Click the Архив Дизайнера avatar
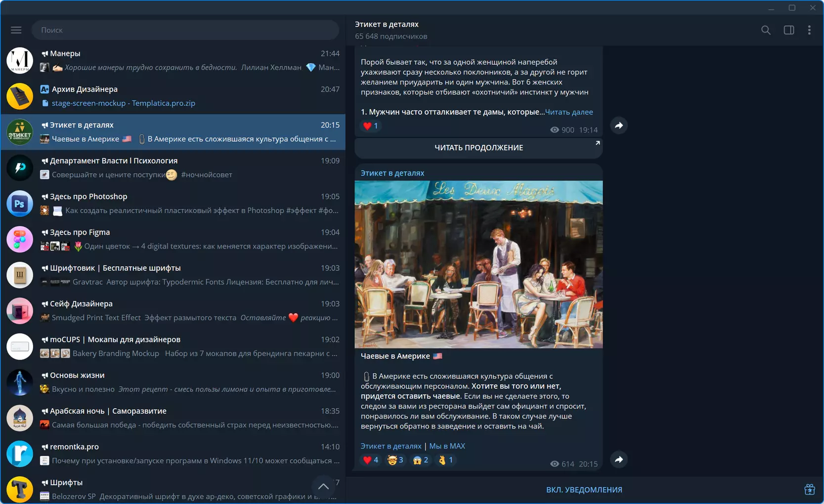Image resolution: width=824 pixels, height=504 pixels. (20, 96)
